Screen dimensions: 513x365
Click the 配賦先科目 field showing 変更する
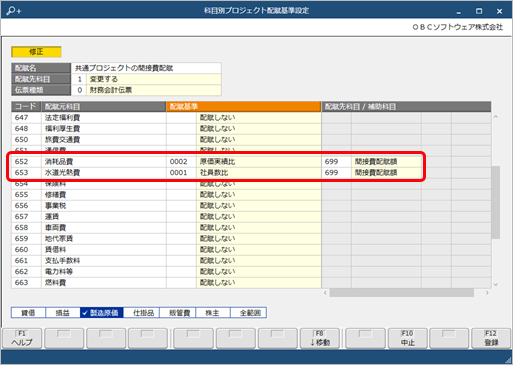coord(154,79)
